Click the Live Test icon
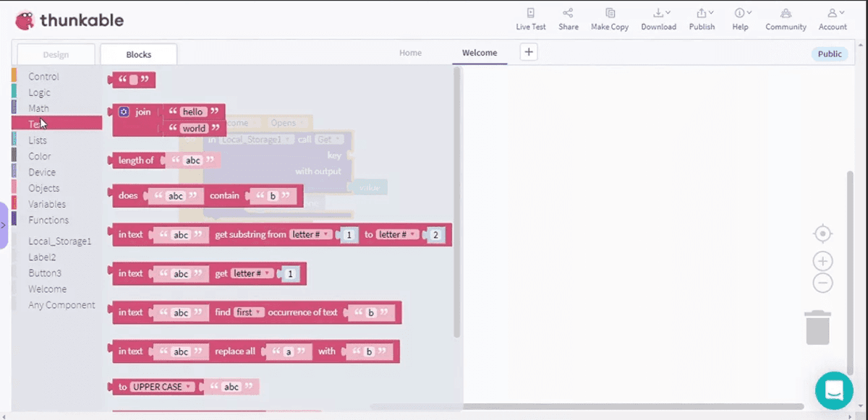 click(530, 14)
